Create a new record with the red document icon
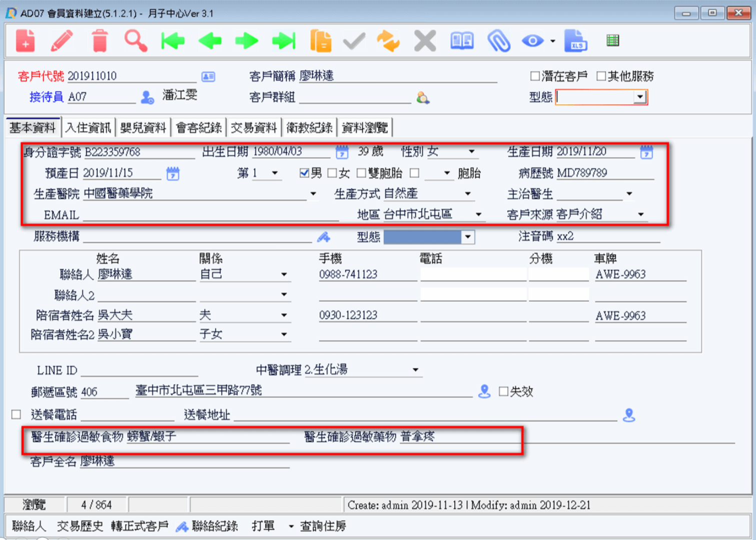Screen dimensions: 756x540 [x=25, y=40]
